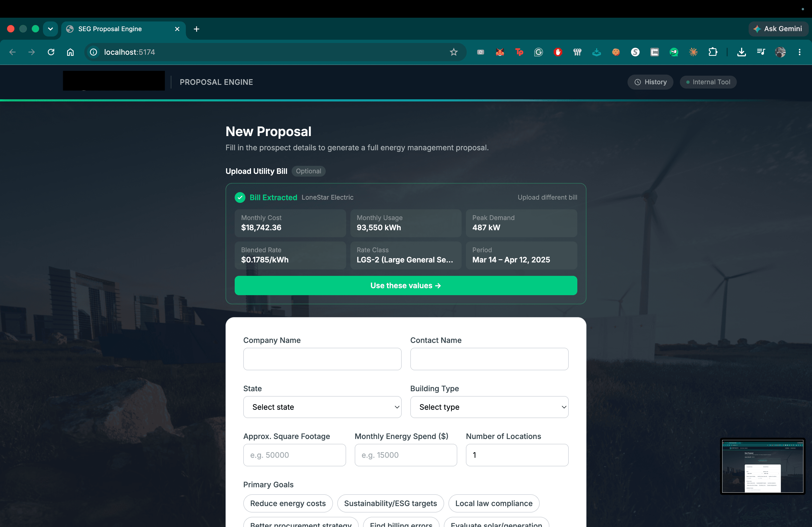
Task: Click the screenshot preview thumbnail
Action: [x=763, y=466]
